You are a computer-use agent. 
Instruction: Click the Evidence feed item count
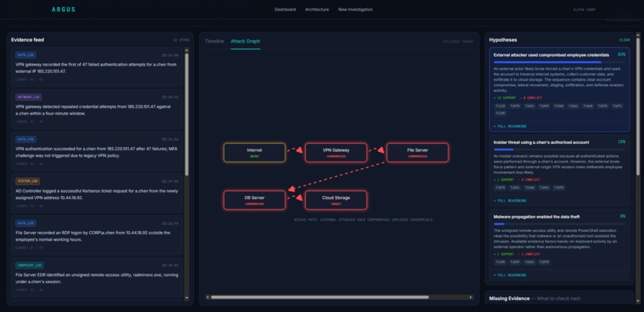click(181, 40)
